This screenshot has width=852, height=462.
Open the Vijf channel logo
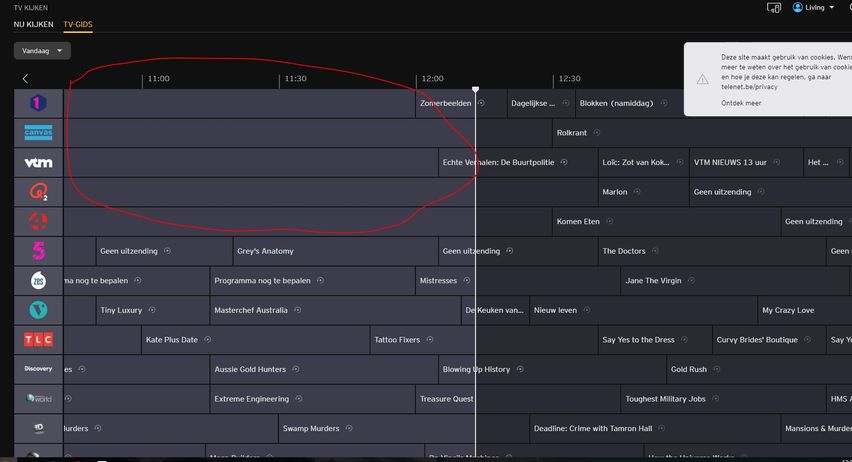pos(38,251)
